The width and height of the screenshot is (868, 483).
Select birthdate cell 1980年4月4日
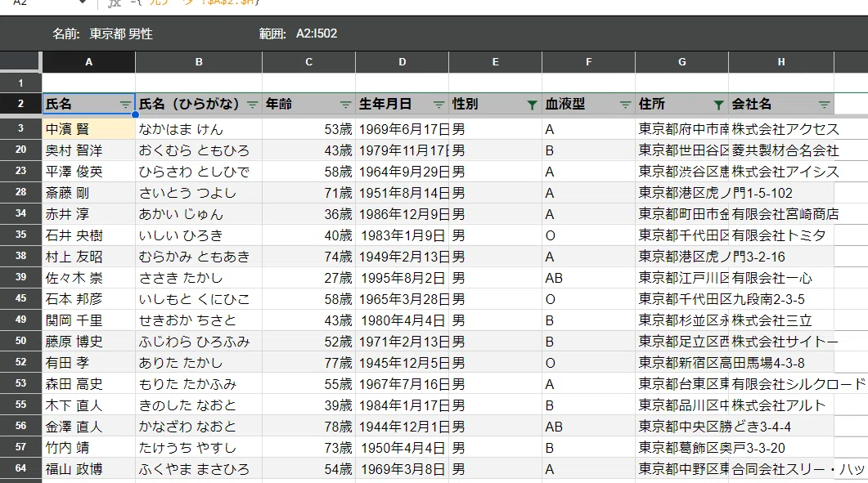[403, 320]
